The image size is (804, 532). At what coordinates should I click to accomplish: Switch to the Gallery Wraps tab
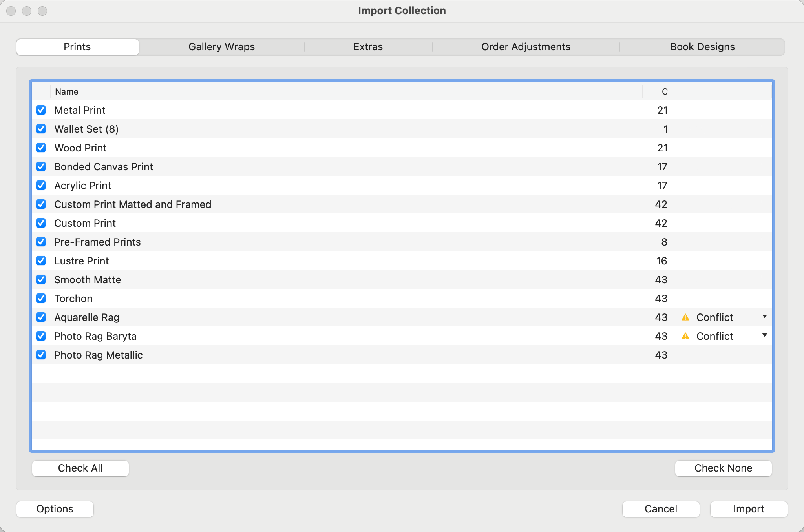pyautogui.click(x=221, y=47)
